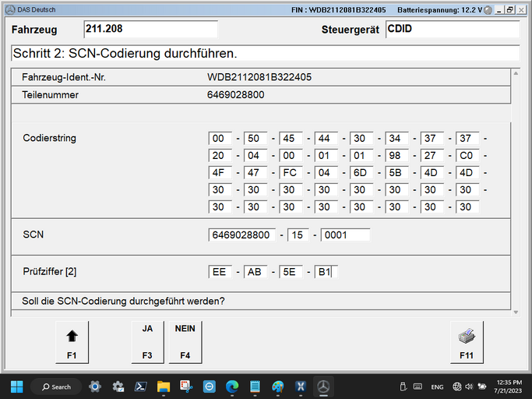
Task: Click the Codierstring cell 4F
Action: 220,172
